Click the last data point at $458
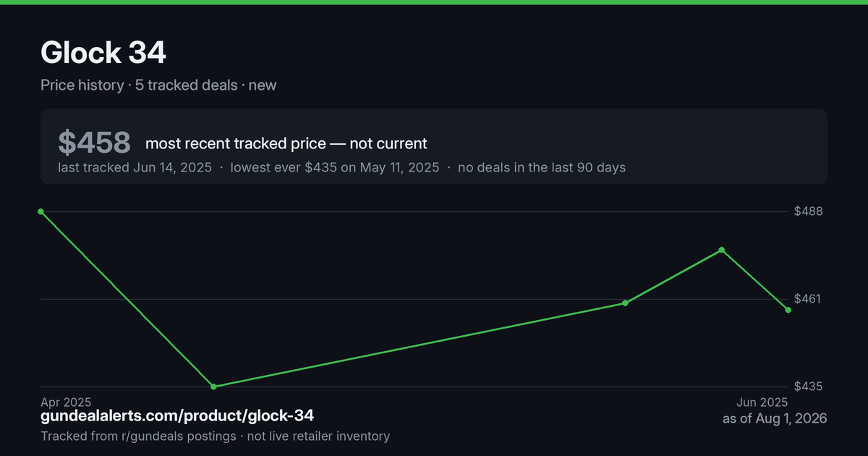The width and height of the screenshot is (868, 456). [788, 310]
